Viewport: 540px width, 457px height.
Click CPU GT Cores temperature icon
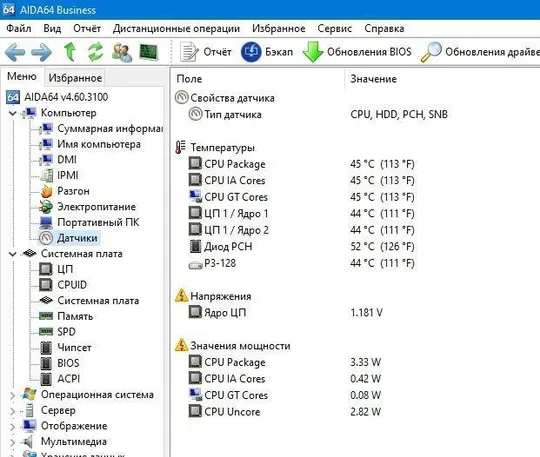click(x=195, y=197)
